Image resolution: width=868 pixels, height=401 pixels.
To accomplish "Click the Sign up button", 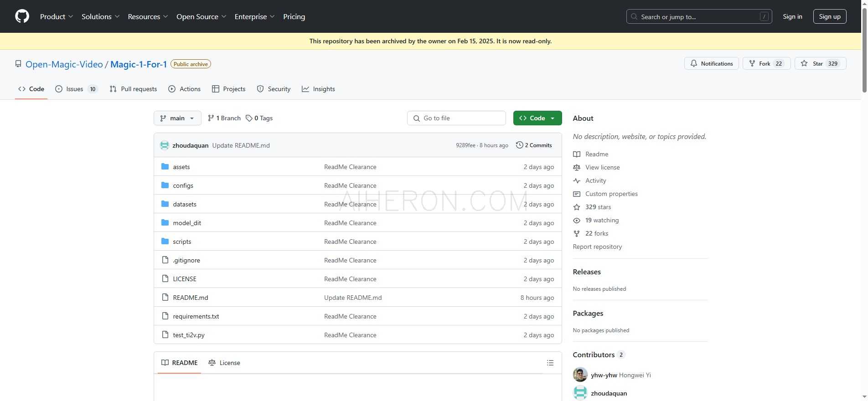I will pyautogui.click(x=830, y=16).
